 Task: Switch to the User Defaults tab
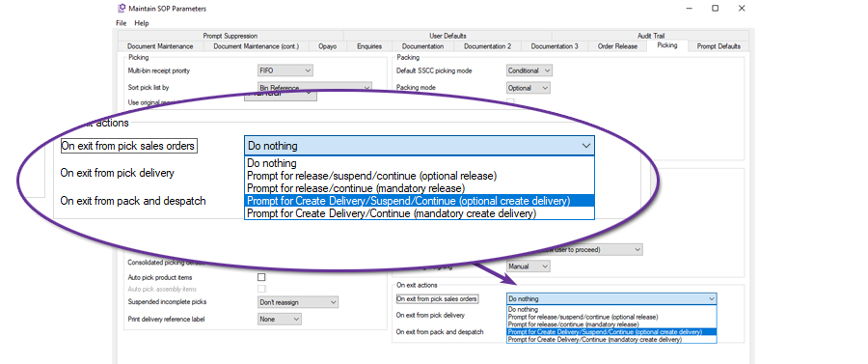[448, 36]
